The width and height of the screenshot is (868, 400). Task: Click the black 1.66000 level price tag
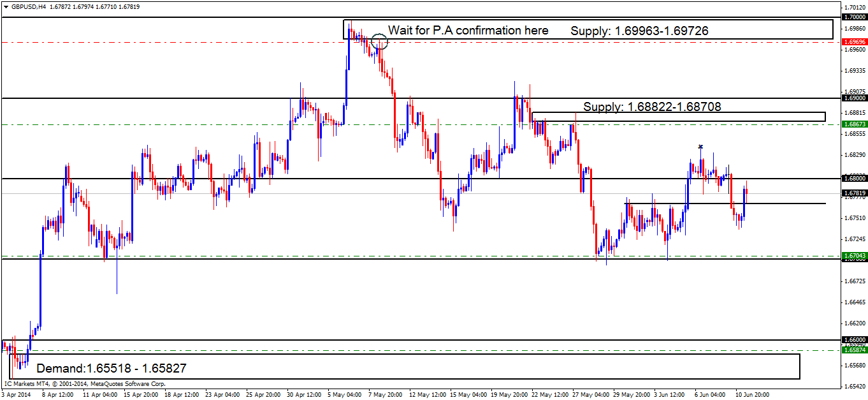854,340
